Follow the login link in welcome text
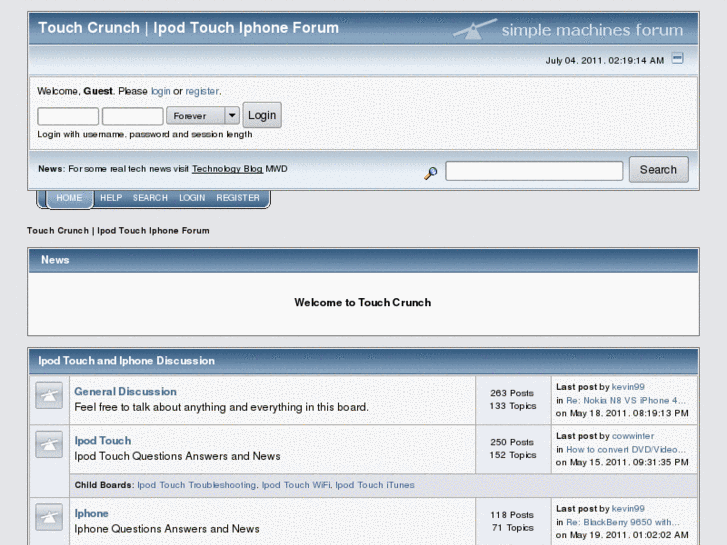Image resolution: width=727 pixels, height=545 pixels. pyautogui.click(x=160, y=91)
